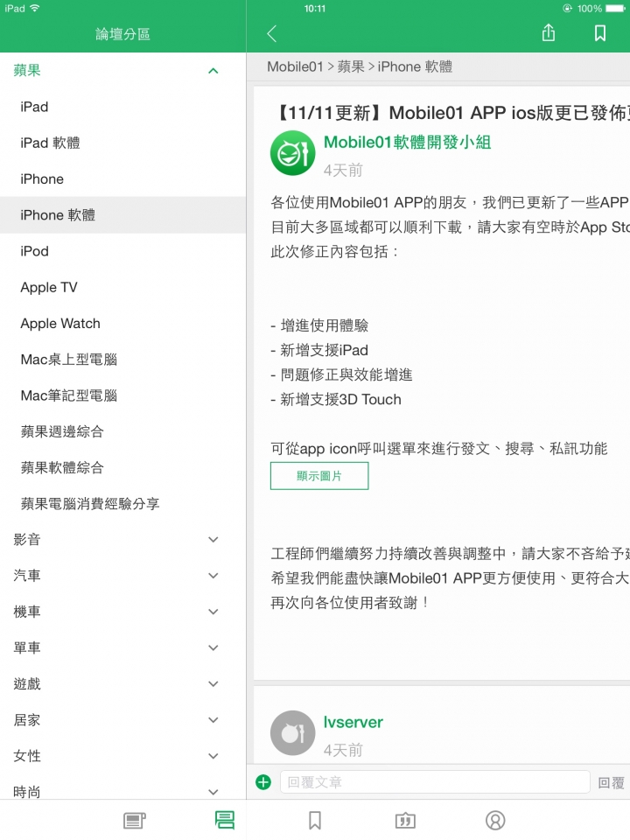This screenshot has height=840, width=630.
Task: Select the iPod forum
Action: pyautogui.click(x=122, y=251)
